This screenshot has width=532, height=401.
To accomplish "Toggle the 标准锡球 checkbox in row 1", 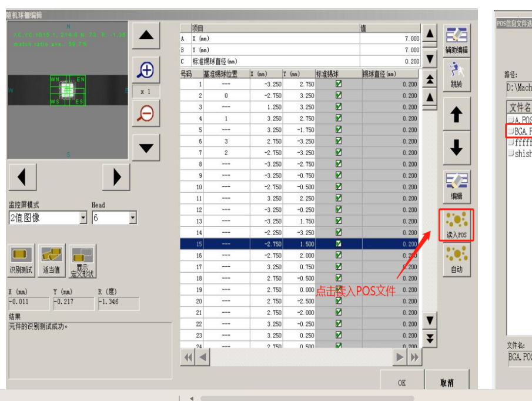I will pyautogui.click(x=339, y=84).
